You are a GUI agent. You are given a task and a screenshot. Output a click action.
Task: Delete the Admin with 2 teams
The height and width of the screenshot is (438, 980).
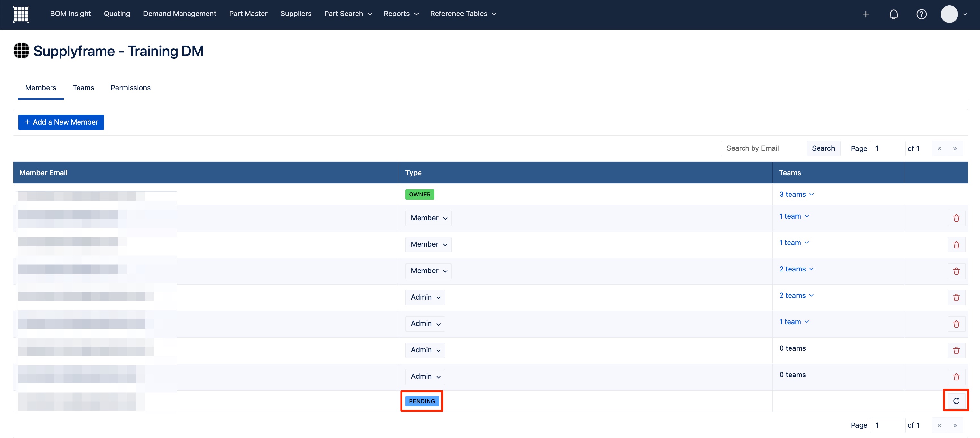(x=956, y=298)
